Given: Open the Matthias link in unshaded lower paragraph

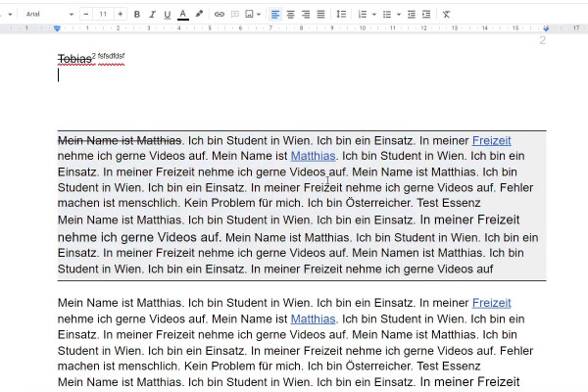Looking at the screenshot, I should (314, 318).
